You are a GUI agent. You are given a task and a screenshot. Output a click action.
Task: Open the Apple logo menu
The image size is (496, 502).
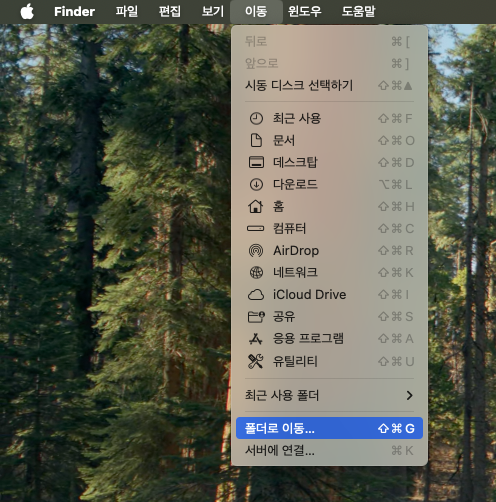point(27,12)
